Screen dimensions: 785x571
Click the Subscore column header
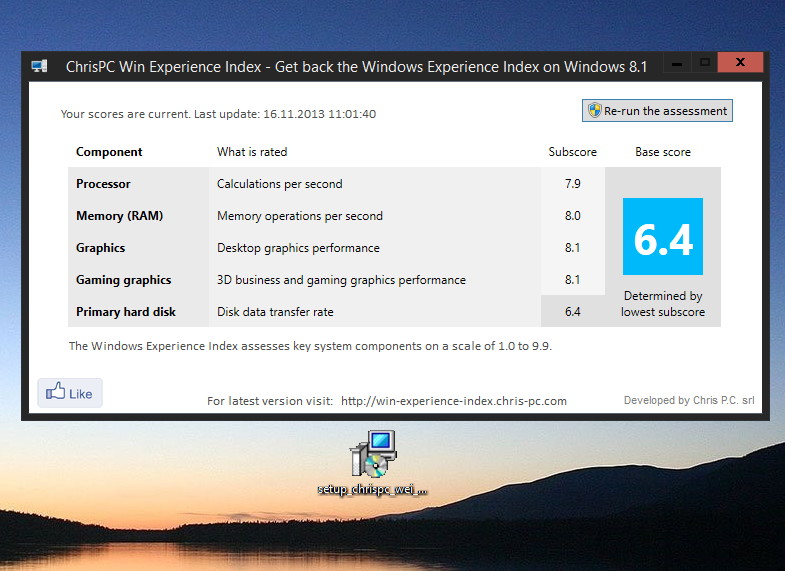pyautogui.click(x=573, y=152)
